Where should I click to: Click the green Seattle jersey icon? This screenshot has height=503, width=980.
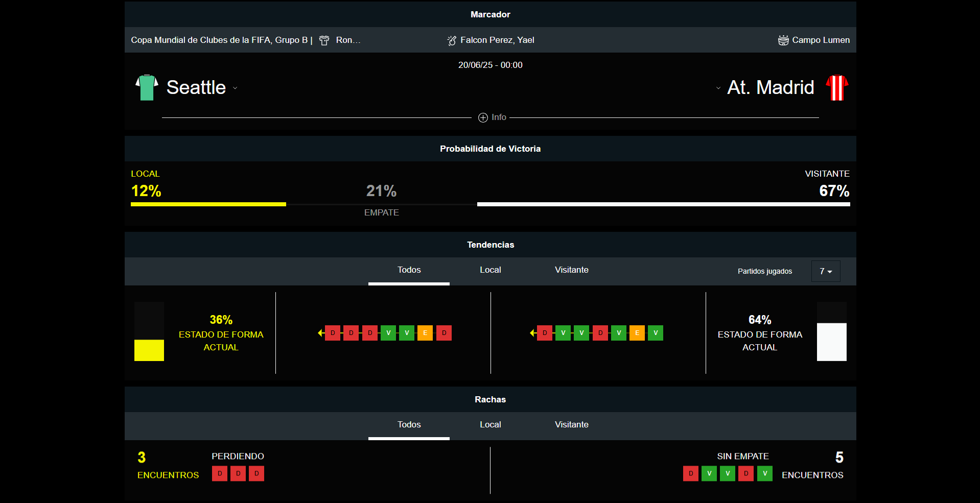147,87
